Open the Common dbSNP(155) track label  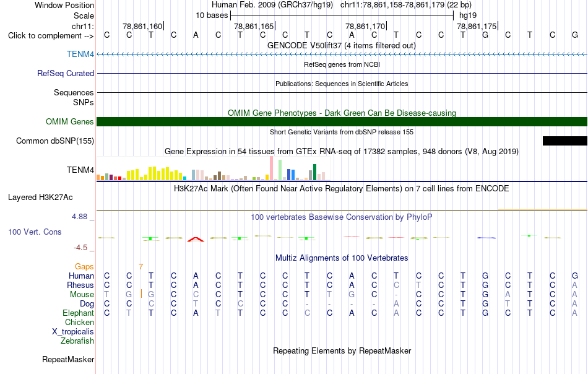54,141
